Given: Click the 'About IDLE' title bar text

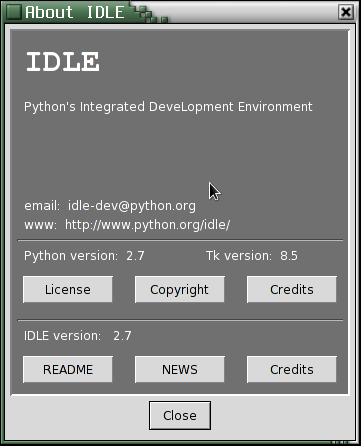Looking at the screenshot, I should [x=75, y=12].
